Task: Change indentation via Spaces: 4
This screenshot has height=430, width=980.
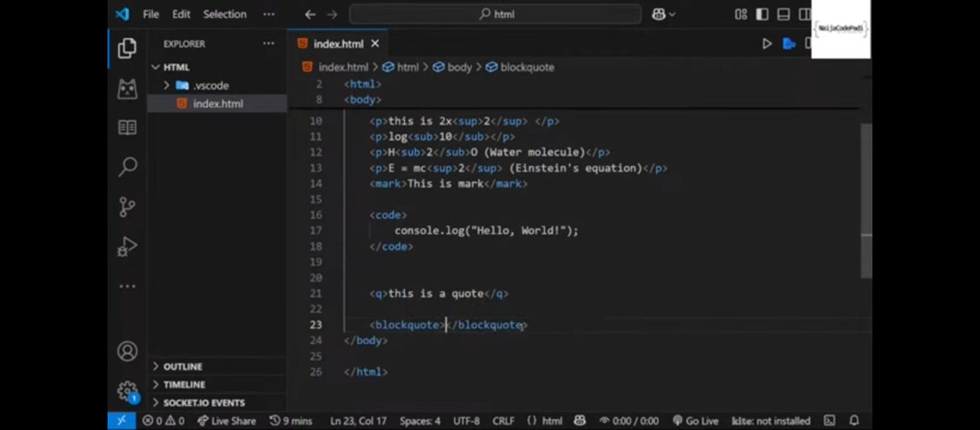Action: point(420,421)
